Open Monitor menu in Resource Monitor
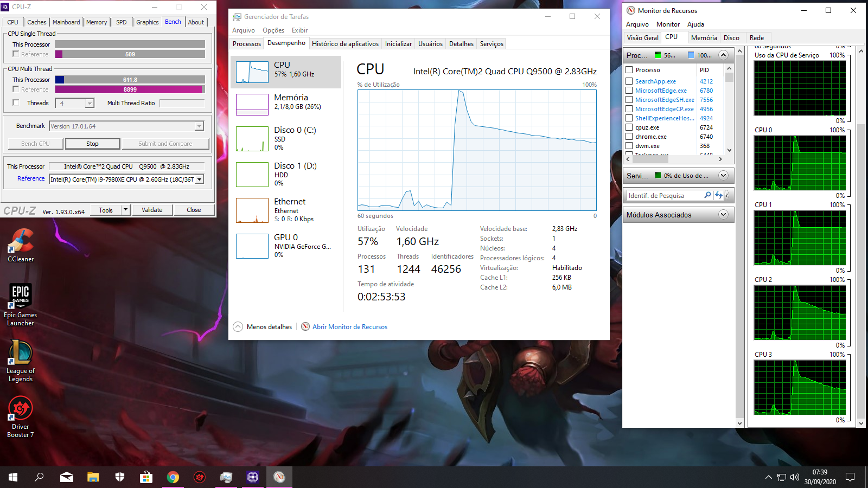Screen dimensions: 868x488 (668, 24)
